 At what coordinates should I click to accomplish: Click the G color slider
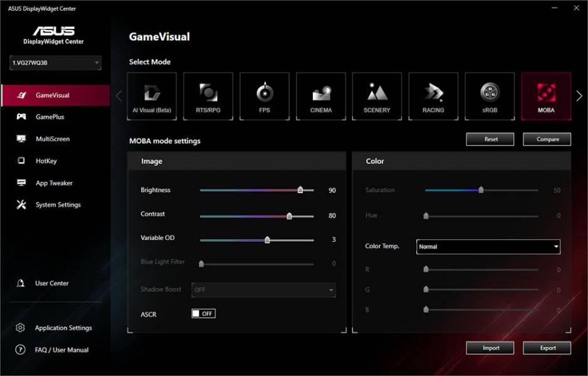pos(481,290)
